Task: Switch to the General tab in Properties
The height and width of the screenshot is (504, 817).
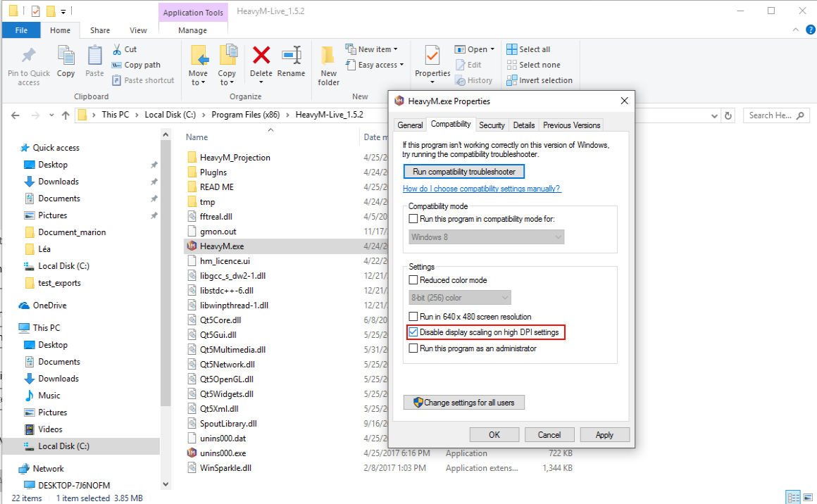Action: pos(410,125)
